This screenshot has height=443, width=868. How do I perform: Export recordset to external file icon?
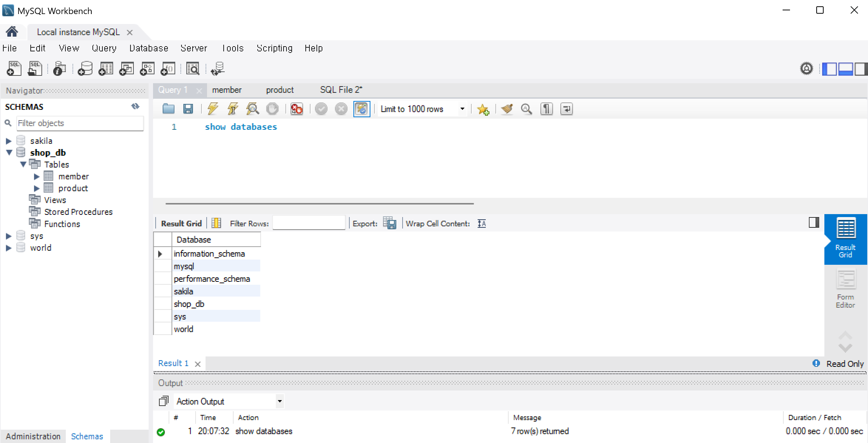(x=390, y=223)
